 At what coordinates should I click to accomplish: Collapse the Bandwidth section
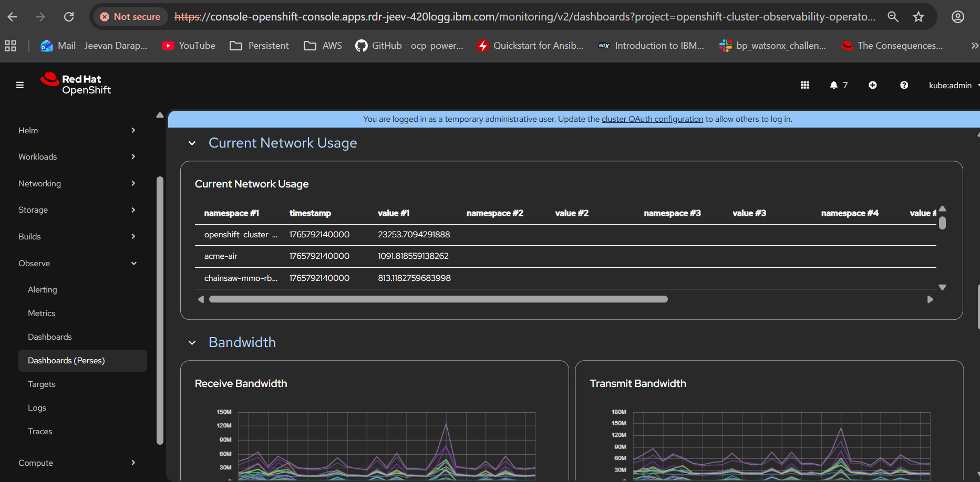tap(192, 343)
